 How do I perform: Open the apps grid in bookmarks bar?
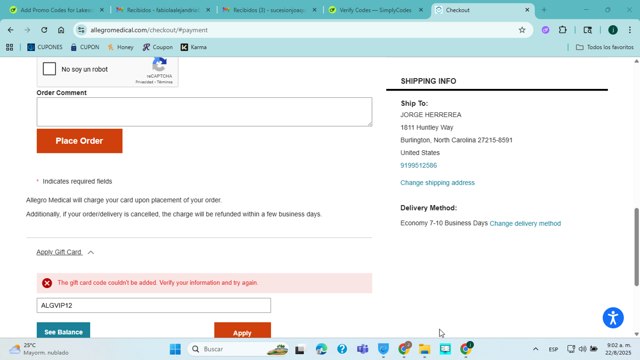[9, 47]
